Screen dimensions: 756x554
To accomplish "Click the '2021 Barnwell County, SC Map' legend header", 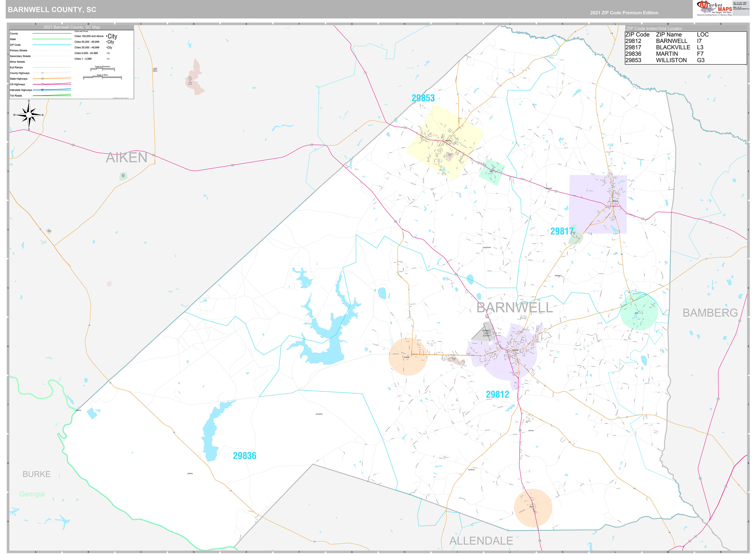I will 72,27.
